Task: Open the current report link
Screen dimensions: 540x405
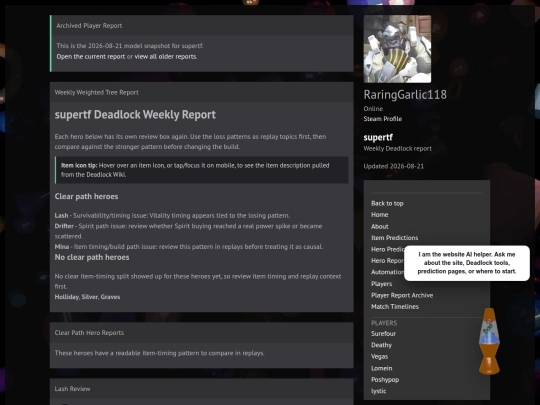Action: 91,56
